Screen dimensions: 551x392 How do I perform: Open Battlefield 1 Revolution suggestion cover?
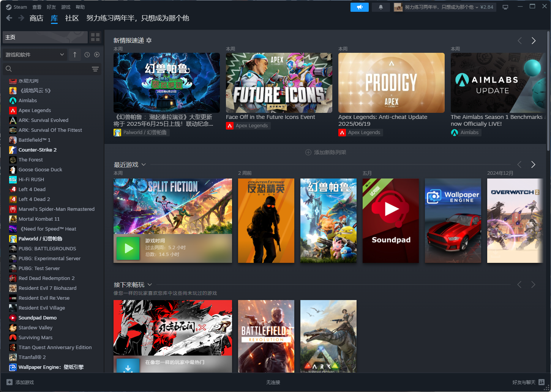point(266,336)
